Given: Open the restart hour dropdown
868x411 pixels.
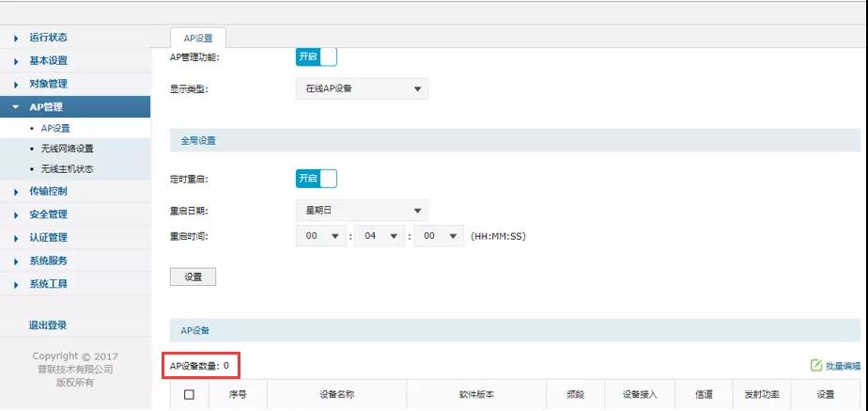Looking at the screenshot, I should [320, 237].
